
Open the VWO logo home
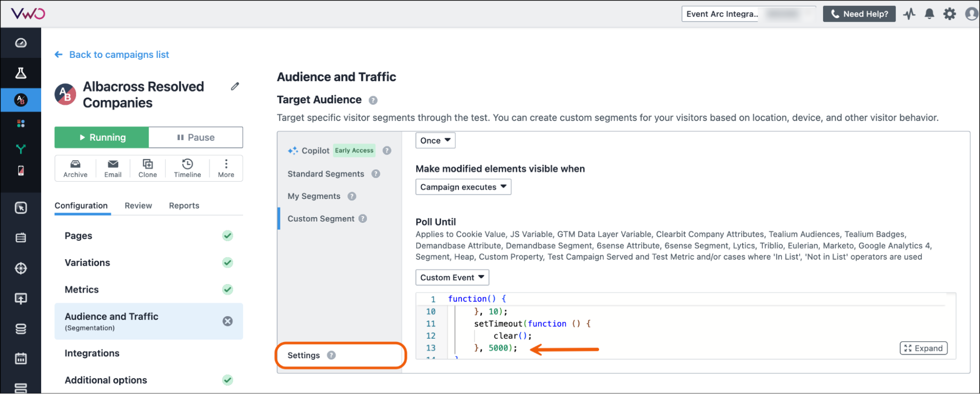pos(28,14)
